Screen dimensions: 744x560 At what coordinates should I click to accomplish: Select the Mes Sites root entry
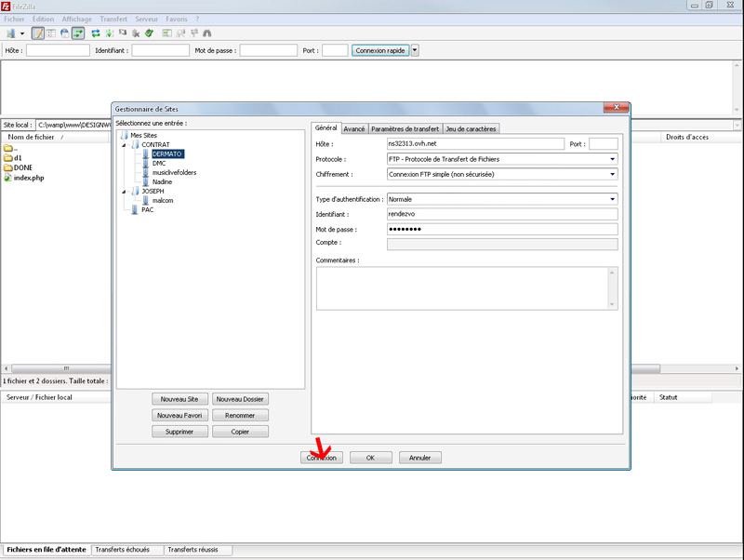pyautogui.click(x=144, y=135)
